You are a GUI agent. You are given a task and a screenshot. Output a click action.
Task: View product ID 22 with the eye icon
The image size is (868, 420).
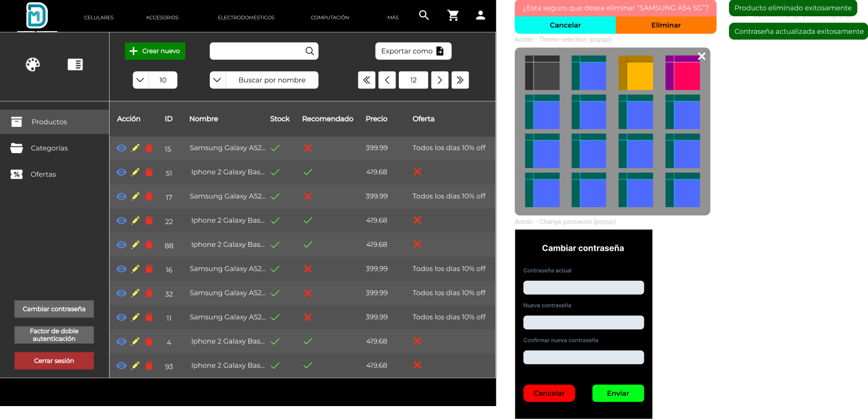[x=121, y=221]
